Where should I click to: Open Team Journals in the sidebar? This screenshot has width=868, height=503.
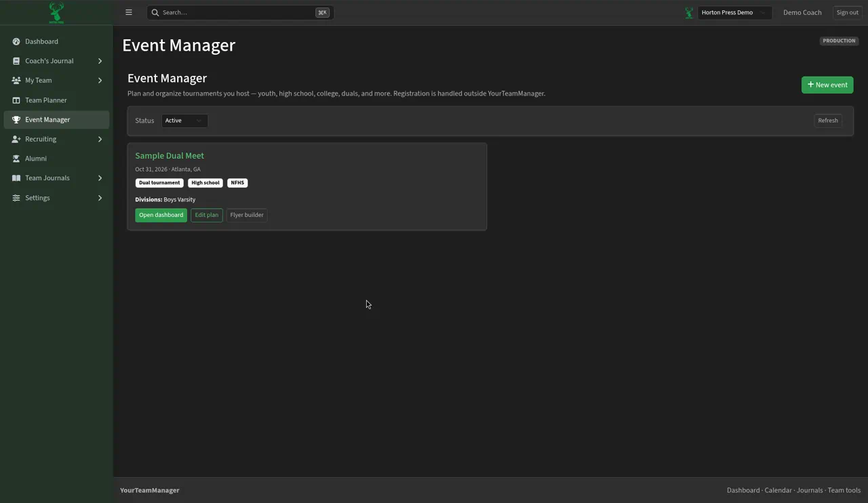click(x=56, y=178)
